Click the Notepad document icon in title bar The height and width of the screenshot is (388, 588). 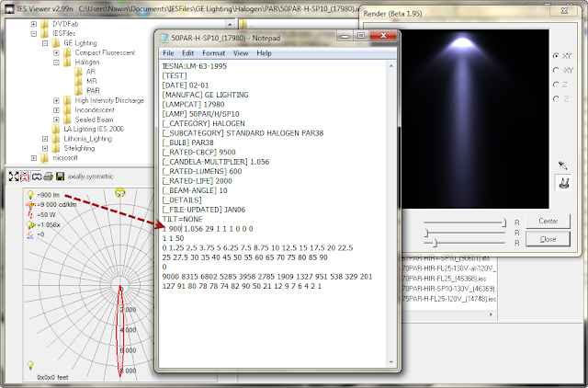[164, 38]
